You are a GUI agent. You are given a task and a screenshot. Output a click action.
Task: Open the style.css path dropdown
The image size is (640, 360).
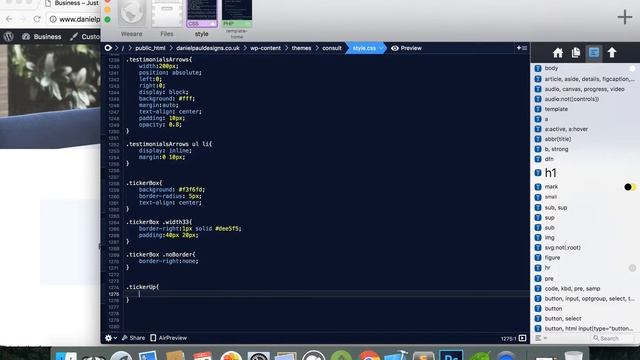(x=381, y=48)
